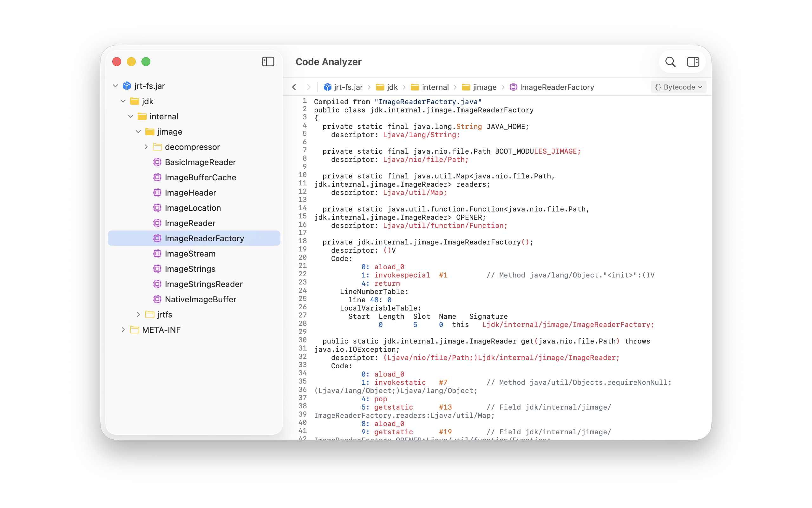The width and height of the screenshot is (812, 508).
Task: Click the ImageReaderFactory class icon in sidebar
Action: (157, 238)
